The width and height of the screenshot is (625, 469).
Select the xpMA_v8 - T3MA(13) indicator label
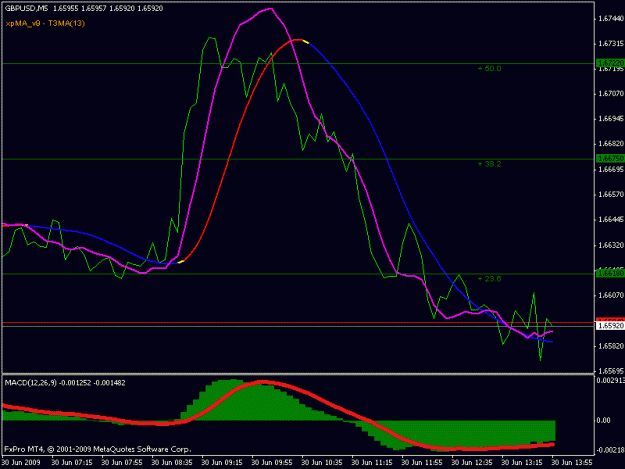tap(45, 23)
